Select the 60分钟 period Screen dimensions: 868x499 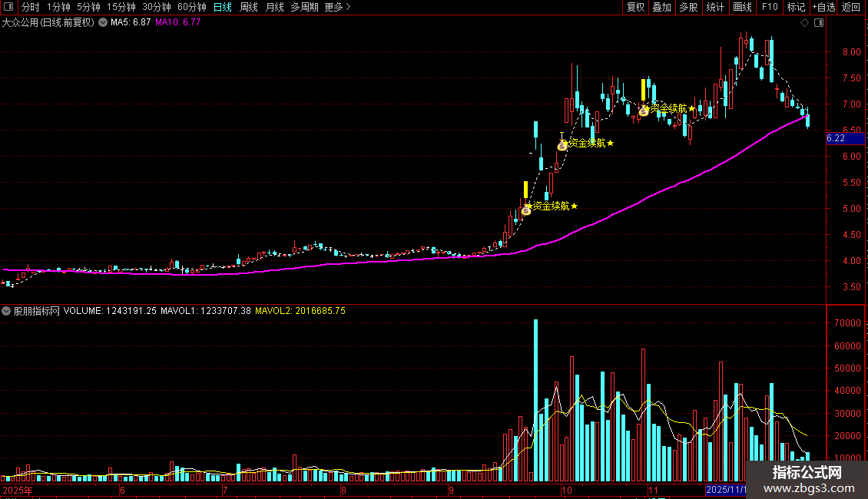click(x=192, y=7)
